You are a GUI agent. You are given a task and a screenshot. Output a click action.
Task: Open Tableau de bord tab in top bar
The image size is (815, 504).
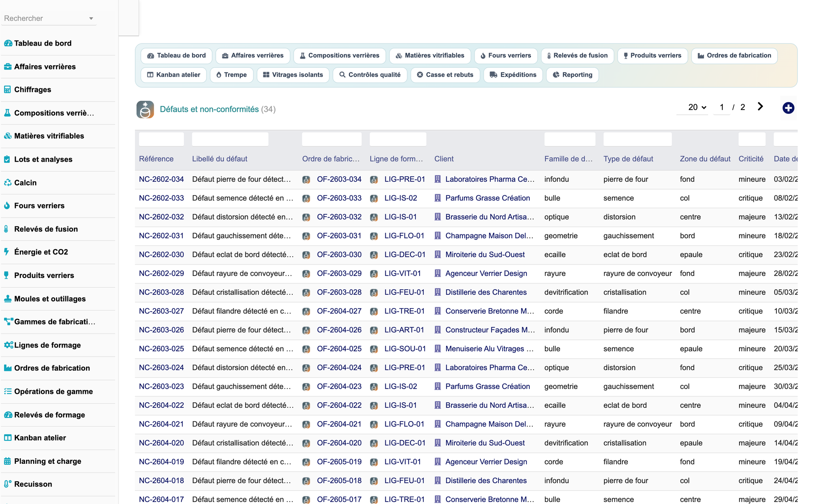coord(177,56)
